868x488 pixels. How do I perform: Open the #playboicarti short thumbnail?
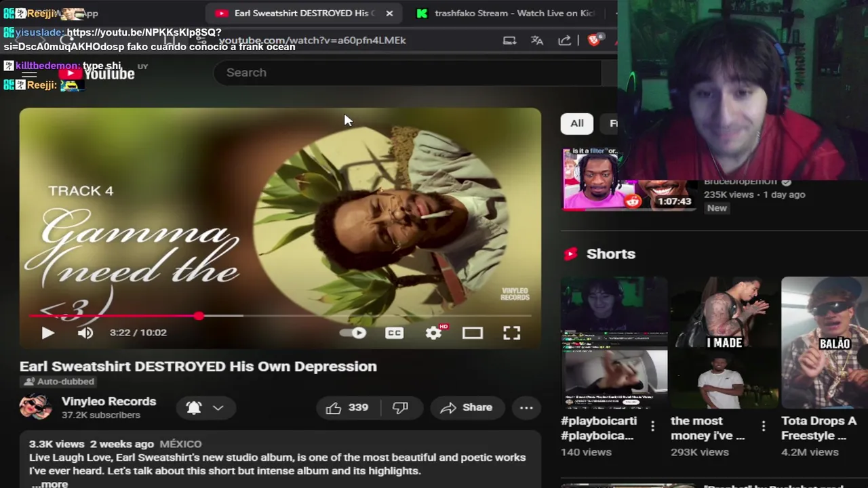[614, 342]
